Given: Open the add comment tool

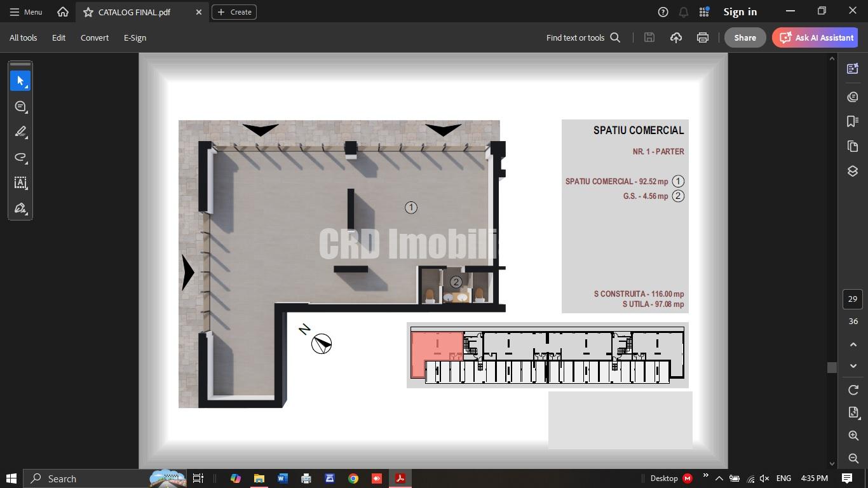Looking at the screenshot, I should point(20,107).
